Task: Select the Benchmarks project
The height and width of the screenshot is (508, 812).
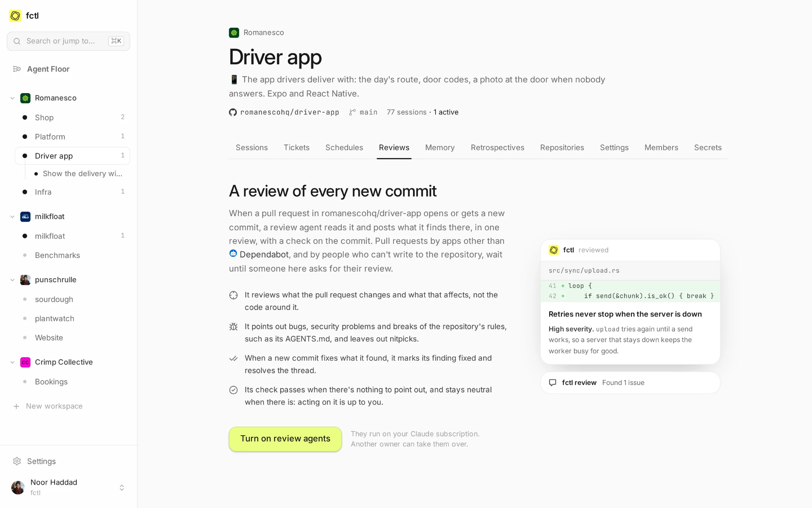Action: pos(72,255)
